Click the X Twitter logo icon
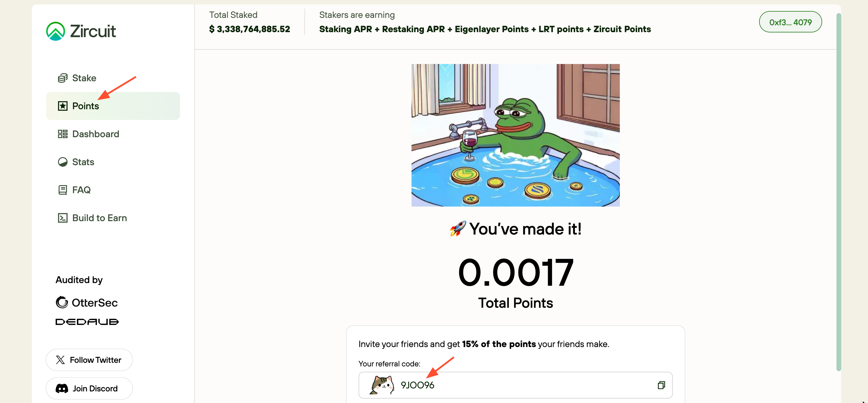The height and width of the screenshot is (403, 868). click(x=60, y=360)
